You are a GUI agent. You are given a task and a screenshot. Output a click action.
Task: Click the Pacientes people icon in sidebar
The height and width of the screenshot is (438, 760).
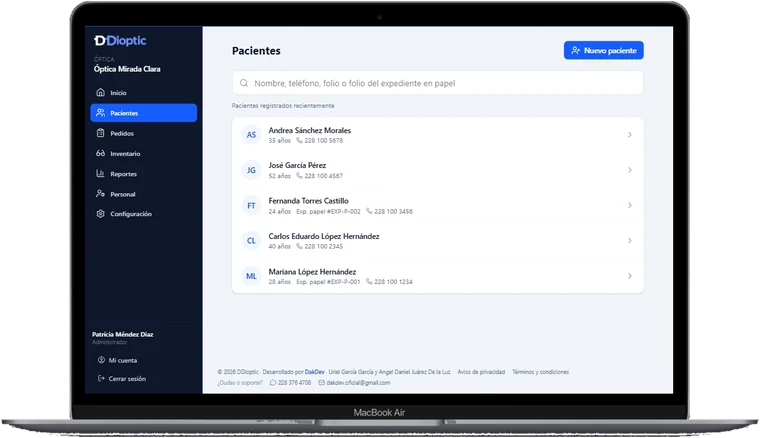pyautogui.click(x=100, y=112)
